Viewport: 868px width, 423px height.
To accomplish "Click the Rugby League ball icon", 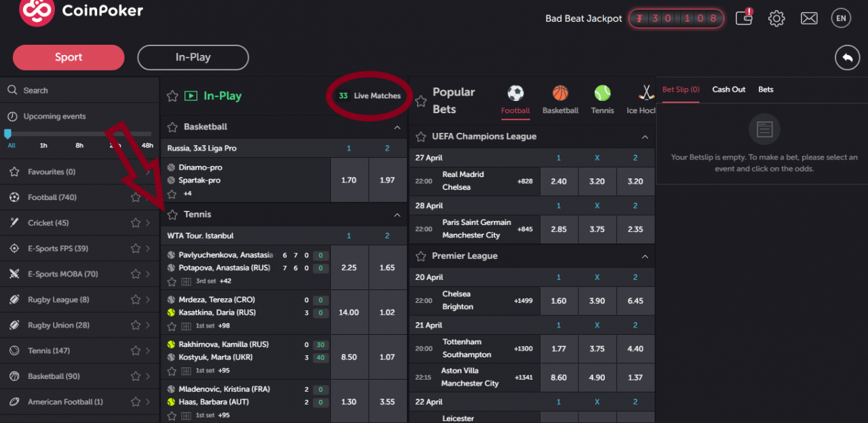I will click(x=14, y=300).
